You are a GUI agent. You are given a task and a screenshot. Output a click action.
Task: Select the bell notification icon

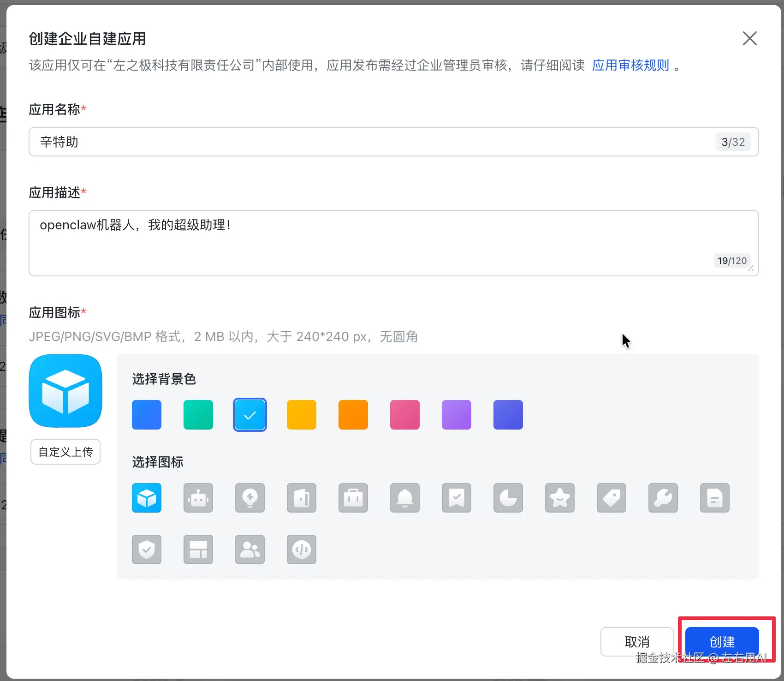click(405, 498)
